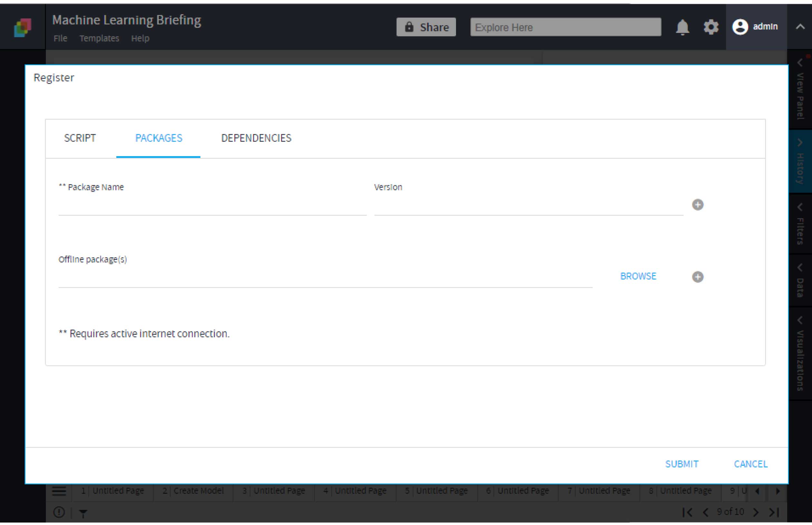The image size is (812, 525).
Task: Cancel the Register dialog
Action: [750, 464]
